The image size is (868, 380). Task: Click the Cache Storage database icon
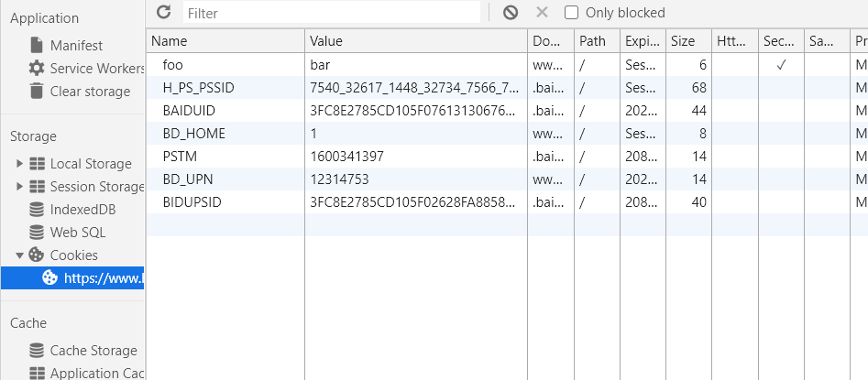click(37, 351)
